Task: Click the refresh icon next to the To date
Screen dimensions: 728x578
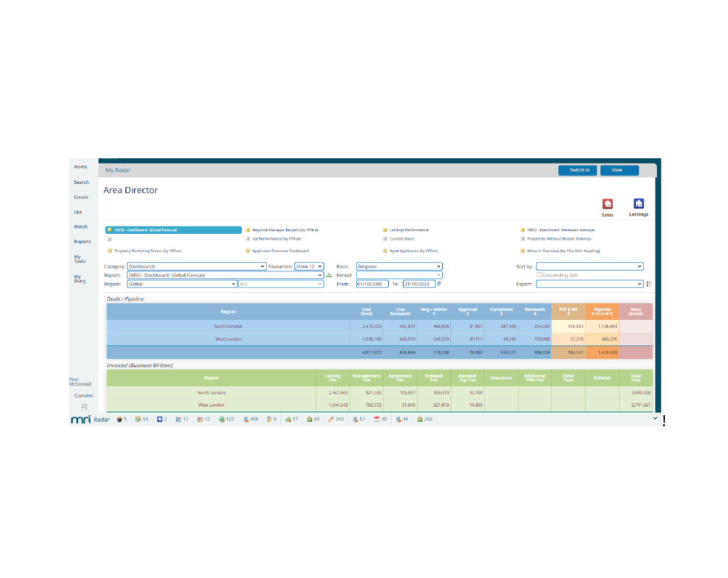Action: [438, 284]
